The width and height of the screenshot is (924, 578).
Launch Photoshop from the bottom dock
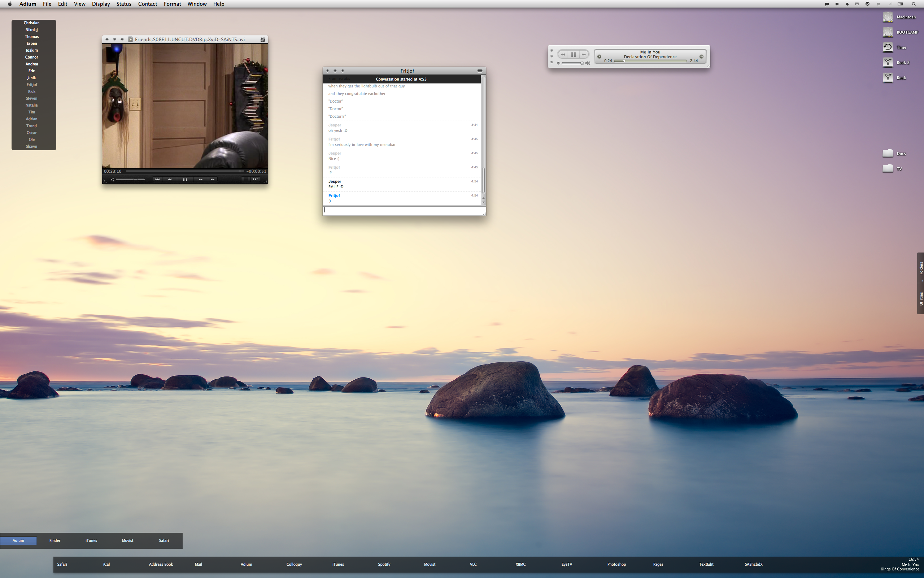pos(616,565)
